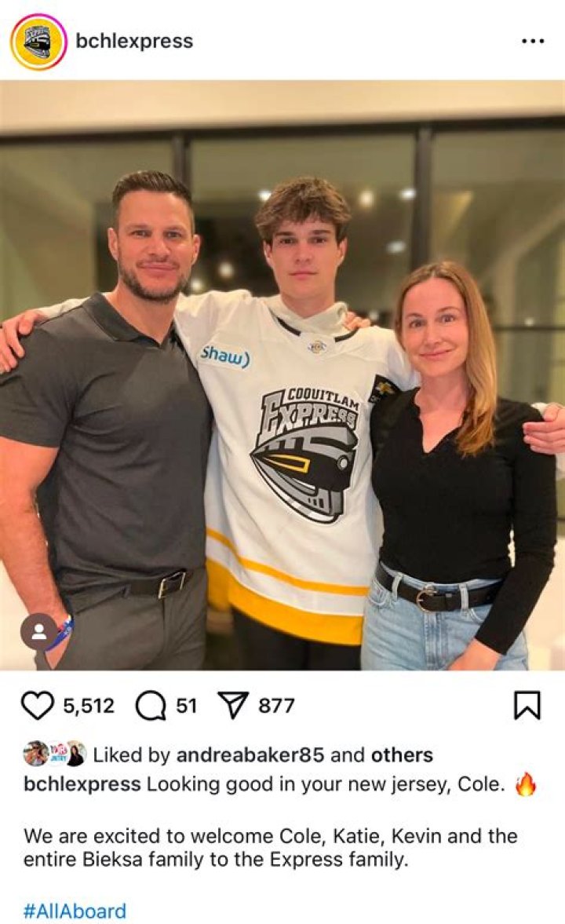Image resolution: width=565 pixels, height=924 pixels.
Task: Open the #AllAboard hashtag
Action: (75, 911)
